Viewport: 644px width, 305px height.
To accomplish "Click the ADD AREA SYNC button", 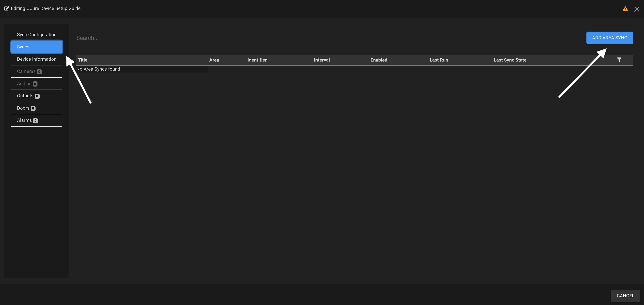I will click(610, 38).
